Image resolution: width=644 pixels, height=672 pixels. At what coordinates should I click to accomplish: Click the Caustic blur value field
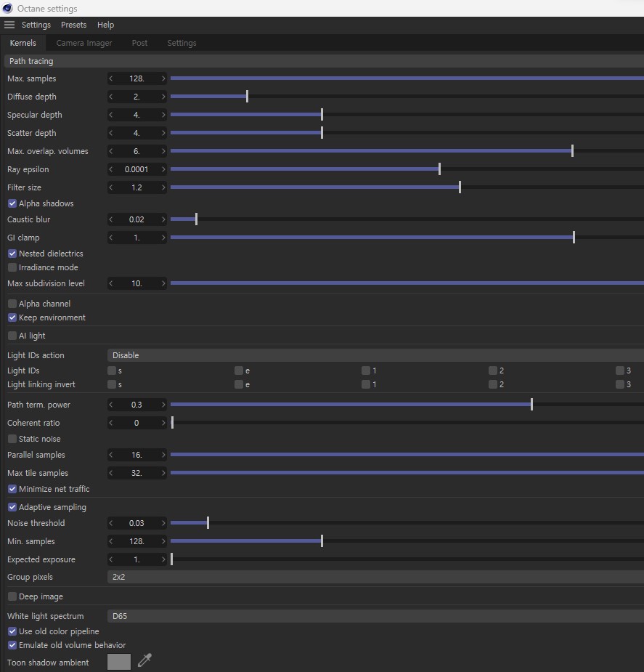137,219
